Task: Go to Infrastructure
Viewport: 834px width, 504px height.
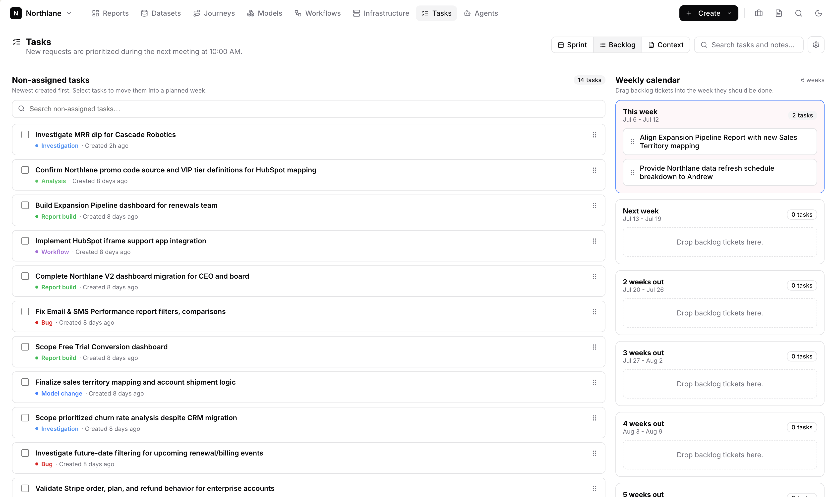Action: (381, 13)
